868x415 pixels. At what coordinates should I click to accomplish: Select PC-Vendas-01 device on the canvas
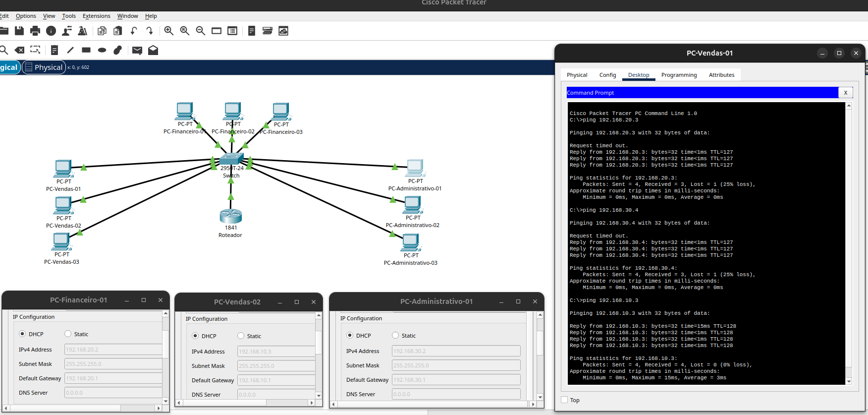pos(63,169)
